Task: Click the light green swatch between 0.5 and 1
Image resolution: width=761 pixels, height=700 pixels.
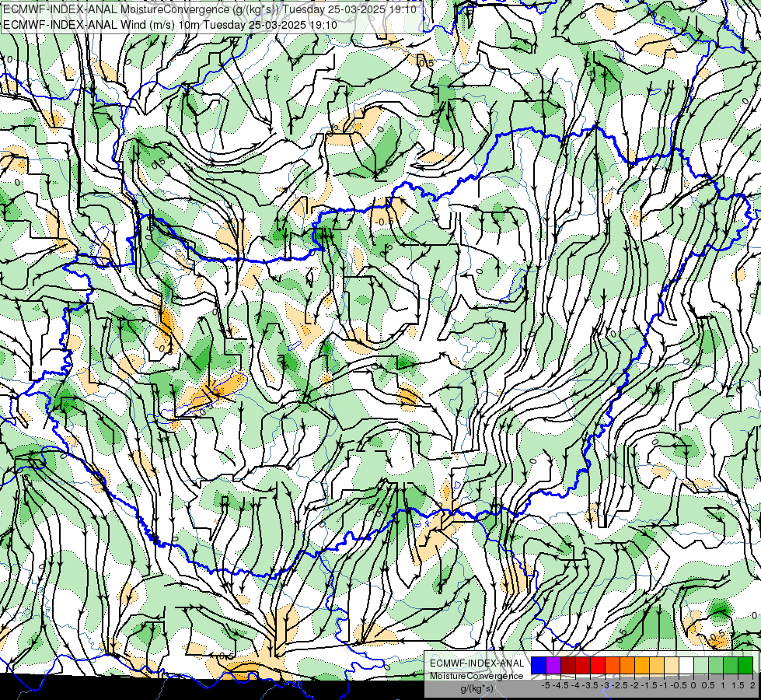Action: [x=716, y=666]
